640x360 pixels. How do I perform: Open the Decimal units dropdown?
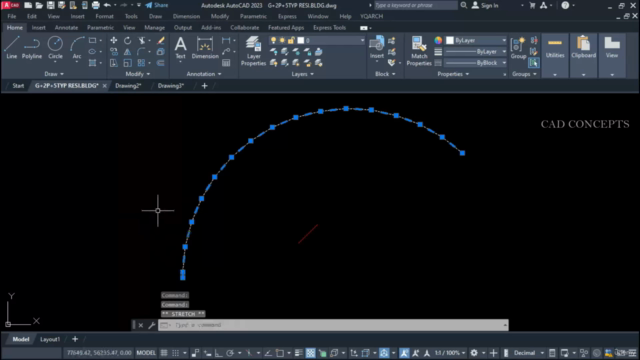[529, 353]
